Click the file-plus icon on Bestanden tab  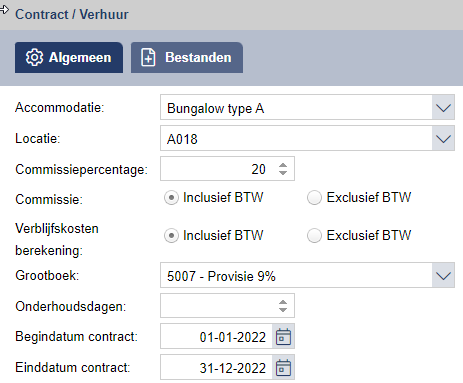point(148,58)
